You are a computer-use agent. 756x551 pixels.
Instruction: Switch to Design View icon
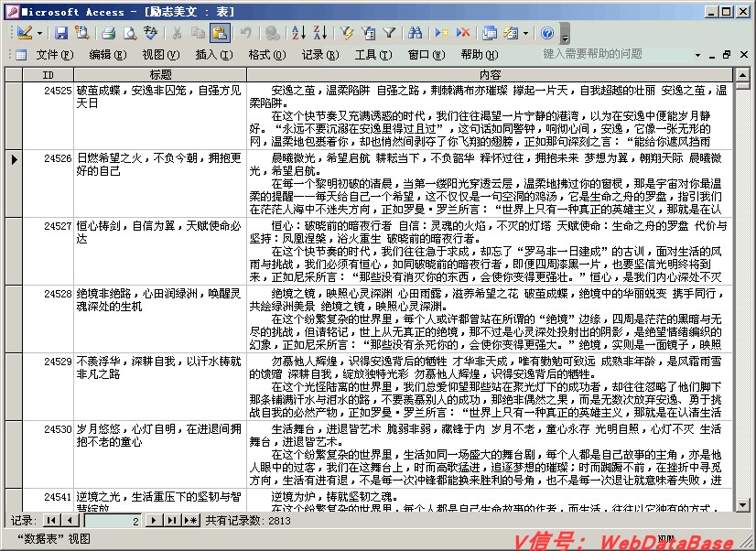coord(25,33)
